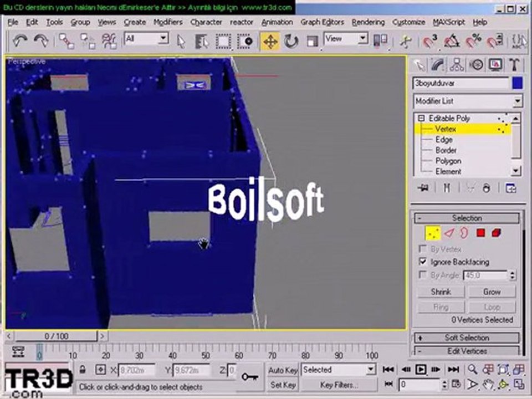Activate the Select and Scale tool
Viewport: 532px width, 399px height.
312,42
